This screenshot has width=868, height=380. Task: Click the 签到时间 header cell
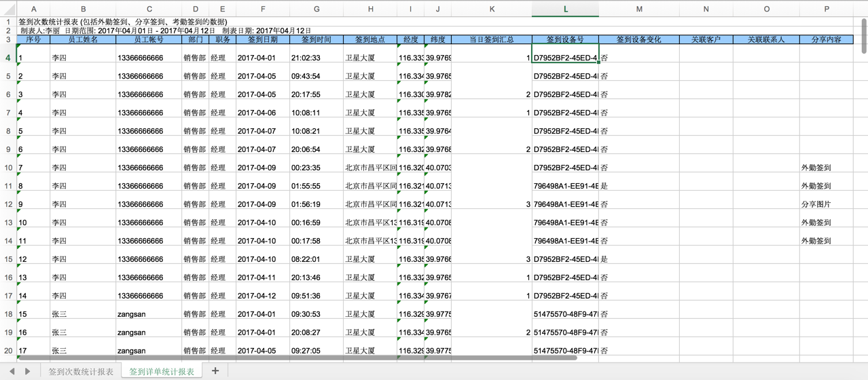pyautogui.click(x=317, y=39)
